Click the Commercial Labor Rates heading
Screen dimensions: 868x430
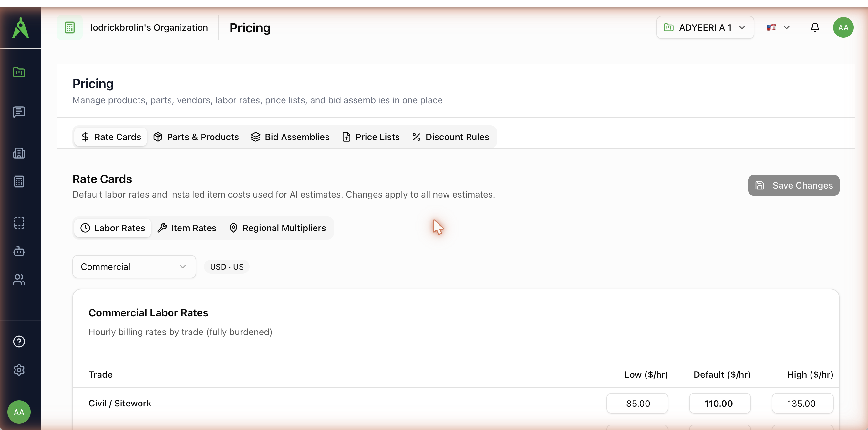148,313
